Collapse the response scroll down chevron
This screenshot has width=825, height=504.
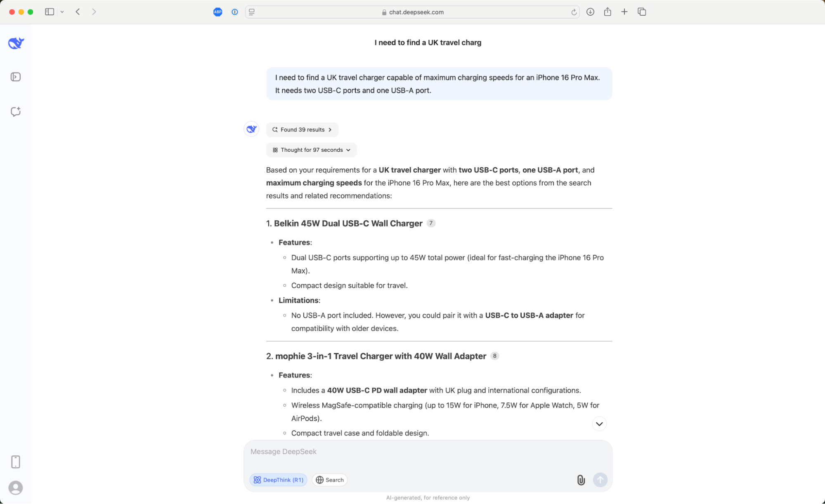point(599,424)
